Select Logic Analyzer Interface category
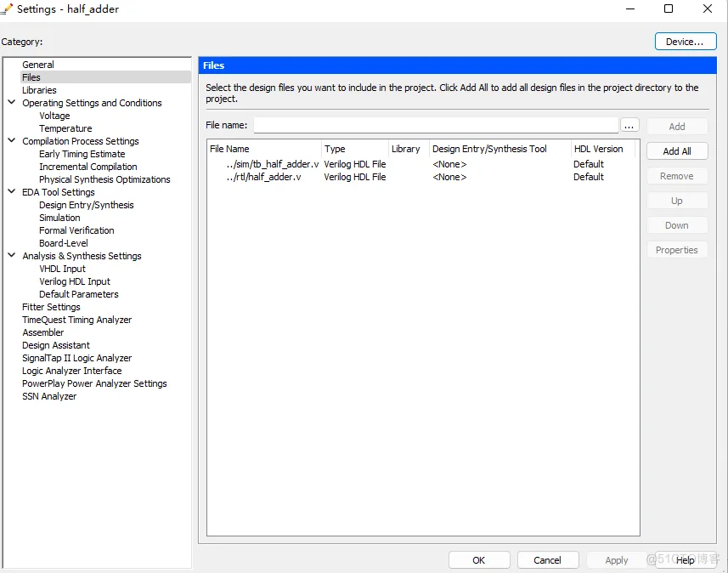728x573 pixels. (72, 371)
